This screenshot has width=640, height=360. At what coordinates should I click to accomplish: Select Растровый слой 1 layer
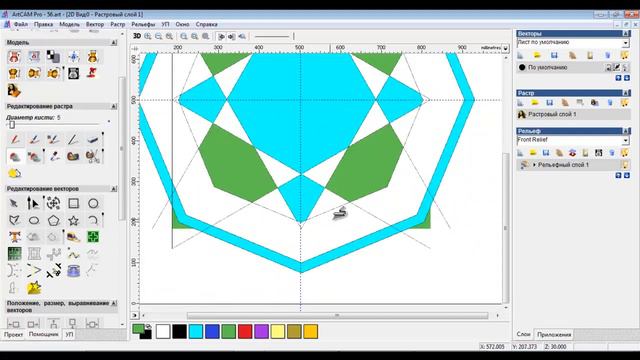pos(573,114)
